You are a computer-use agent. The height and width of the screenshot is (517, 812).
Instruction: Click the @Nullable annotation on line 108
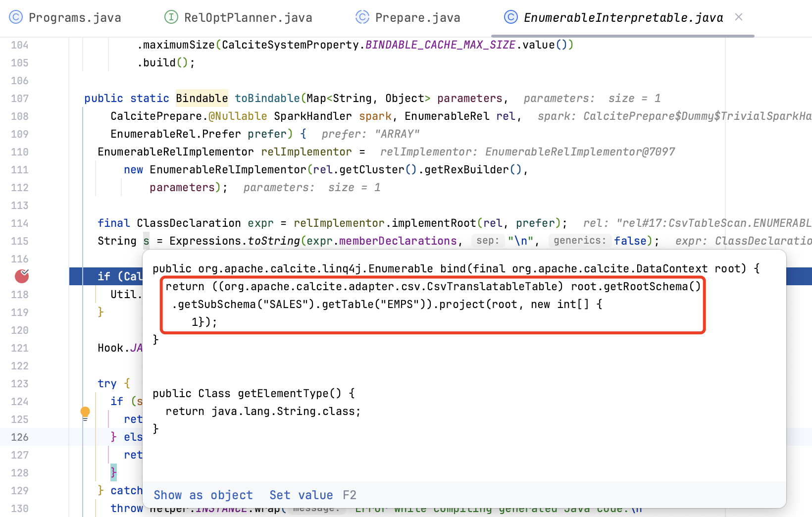[238, 116]
